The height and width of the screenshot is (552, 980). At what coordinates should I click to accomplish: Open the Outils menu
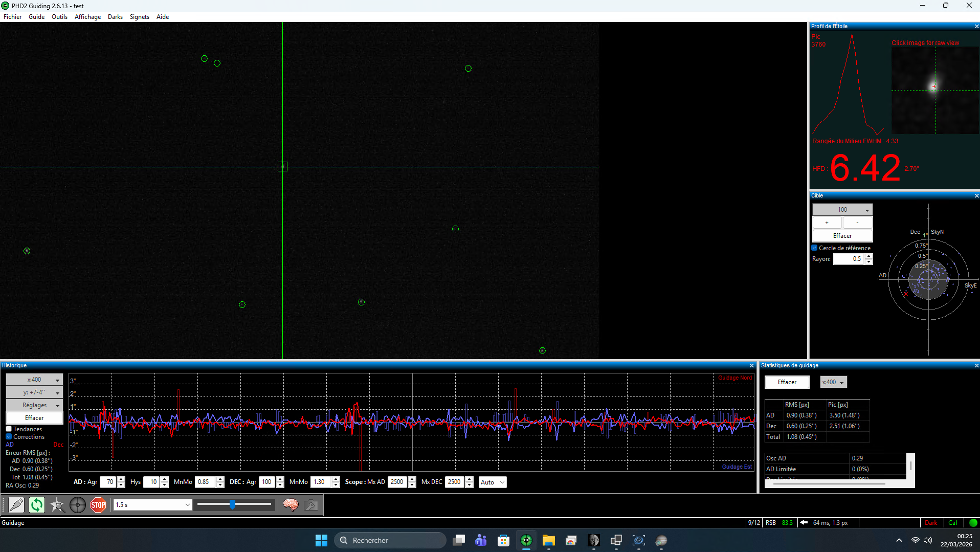pos(59,17)
